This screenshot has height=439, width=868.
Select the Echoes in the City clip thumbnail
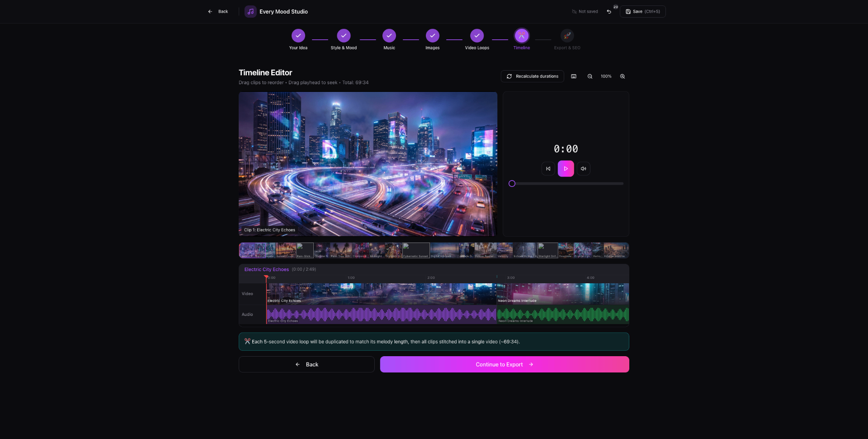tap(525, 250)
